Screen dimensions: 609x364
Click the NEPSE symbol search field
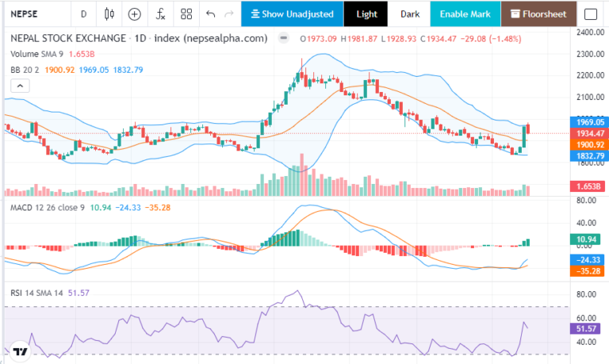tap(32, 14)
